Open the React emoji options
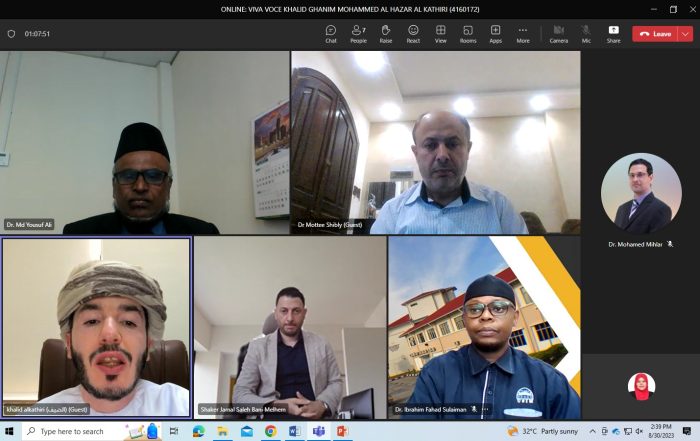 pyautogui.click(x=413, y=33)
